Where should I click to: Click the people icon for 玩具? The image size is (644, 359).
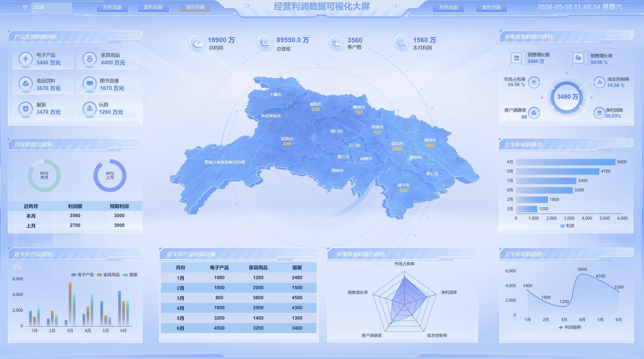click(90, 108)
